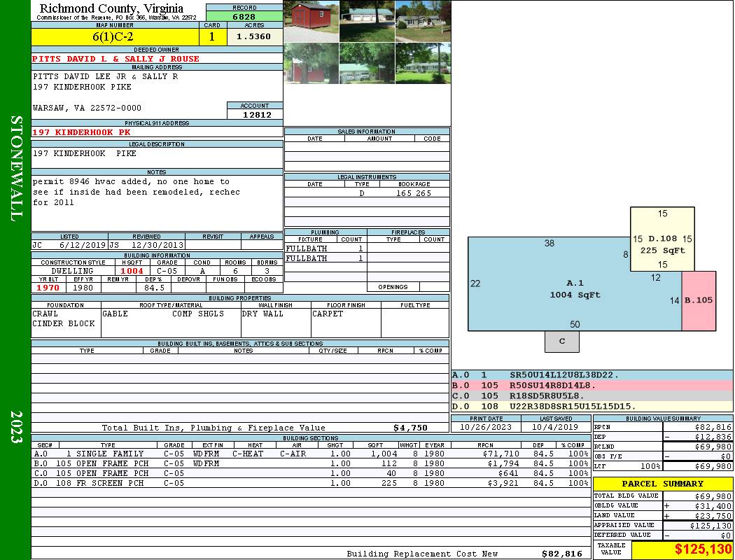This screenshot has width=735, height=560.
Task: Click the red TAXABLE VALUE $125,130
Action: coord(703,549)
